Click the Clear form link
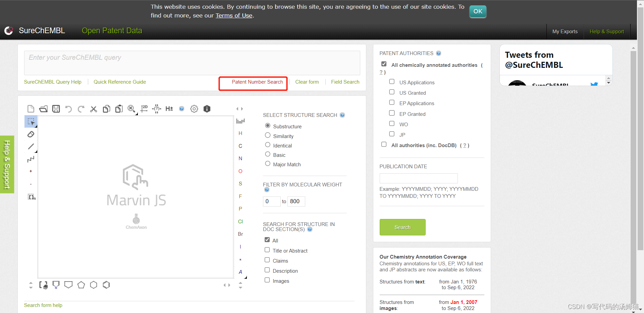Screen dimensions: 644x313 coord(307,82)
